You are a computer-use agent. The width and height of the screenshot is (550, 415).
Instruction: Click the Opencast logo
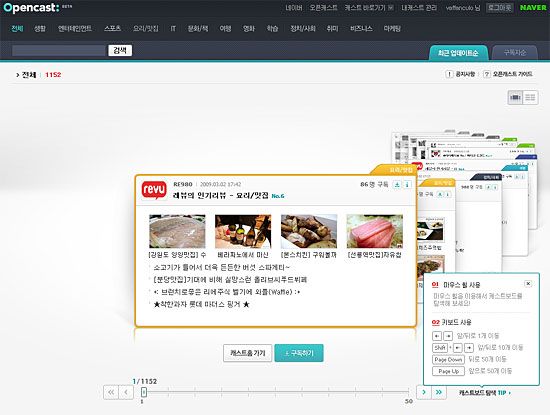(32, 7)
